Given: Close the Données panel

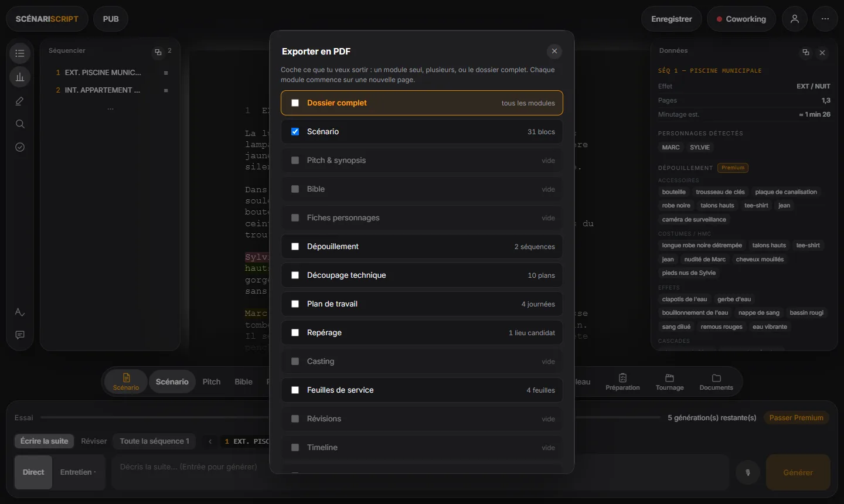Looking at the screenshot, I should point(822,53).
